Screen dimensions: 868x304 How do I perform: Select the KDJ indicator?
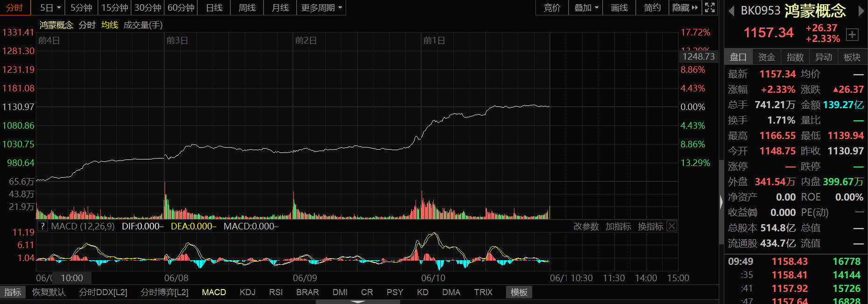[x=247, y=292]
